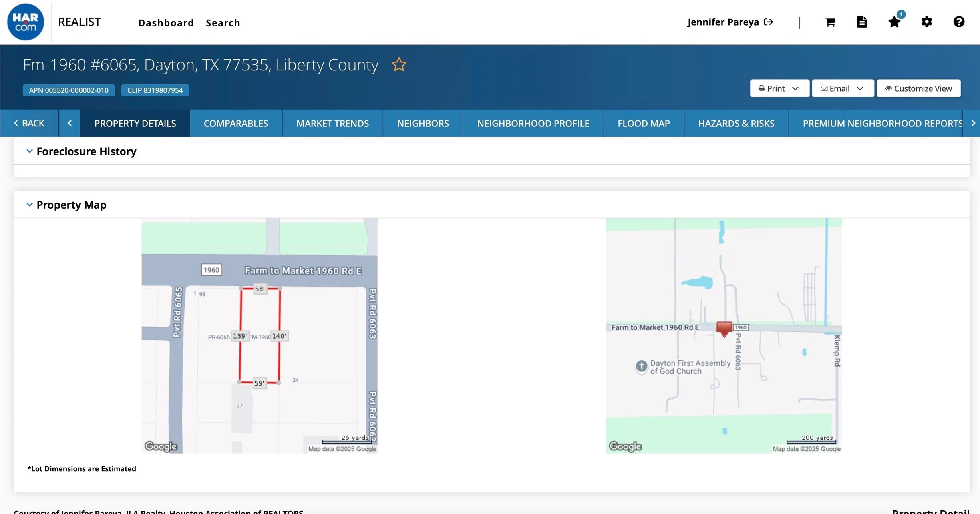Click the property address heading
This screenshot has width=980, height=514.
(x=200, y=65)
